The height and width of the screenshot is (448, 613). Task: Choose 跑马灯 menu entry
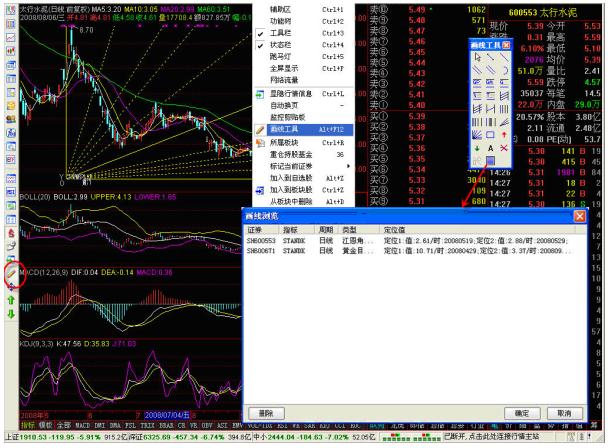[303, 57]
